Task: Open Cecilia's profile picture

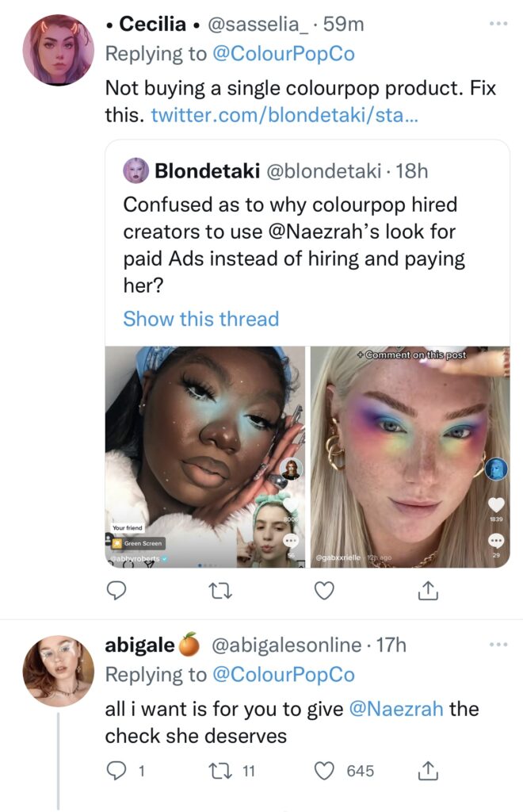Action: [x=59, y=50]
